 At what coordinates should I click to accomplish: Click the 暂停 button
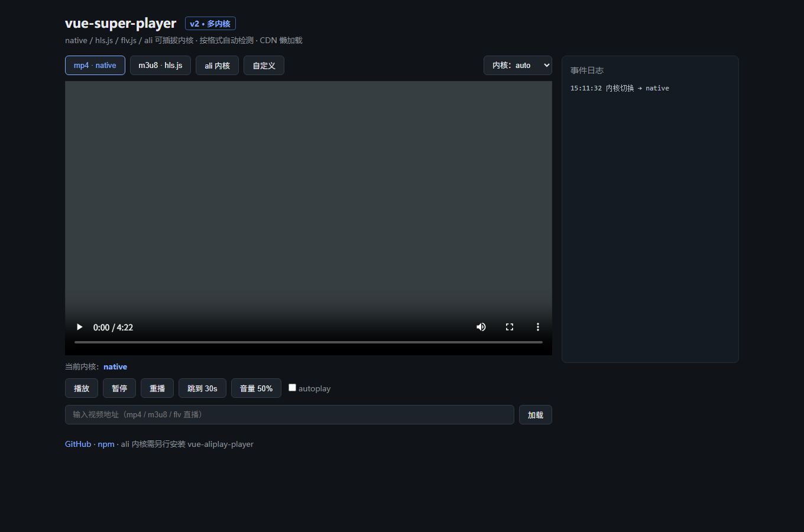coord(119,388)
